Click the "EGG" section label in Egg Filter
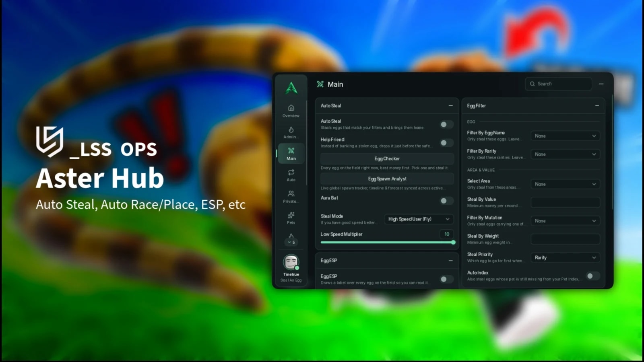Viewport: 644px width, 362px height. 471,122
